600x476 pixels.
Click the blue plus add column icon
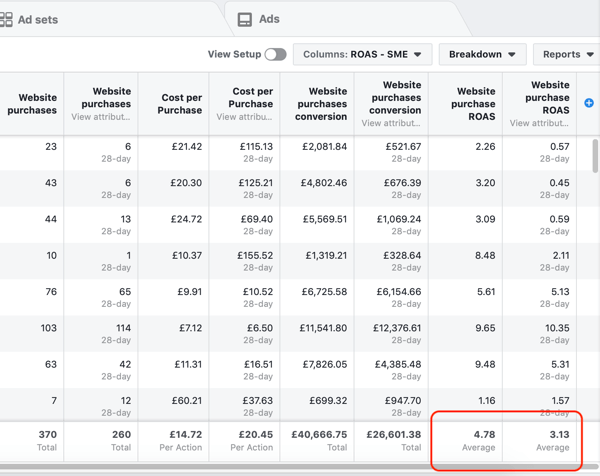coord(588,103)
